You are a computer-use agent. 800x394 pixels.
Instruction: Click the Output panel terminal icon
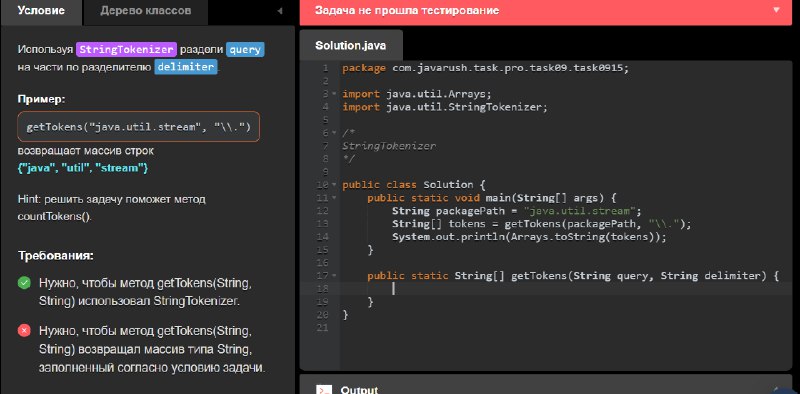coord(323,390)
